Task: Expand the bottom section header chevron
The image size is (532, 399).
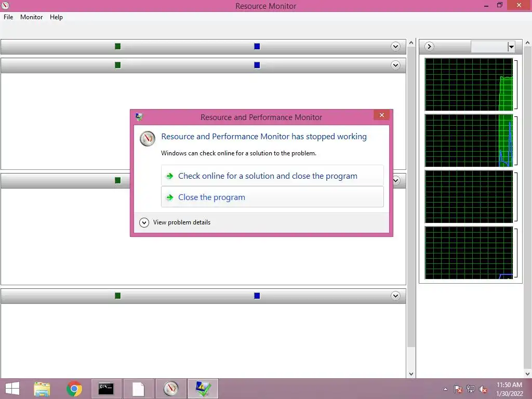Action: (395, 296)
